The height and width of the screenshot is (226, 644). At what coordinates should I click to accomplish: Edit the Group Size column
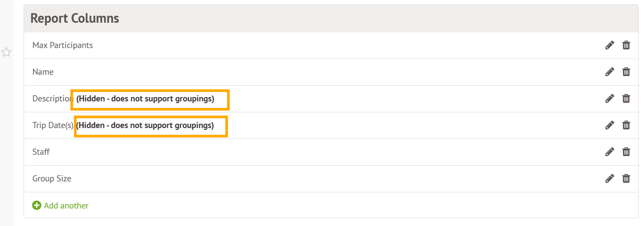click(x=609, y=179)
